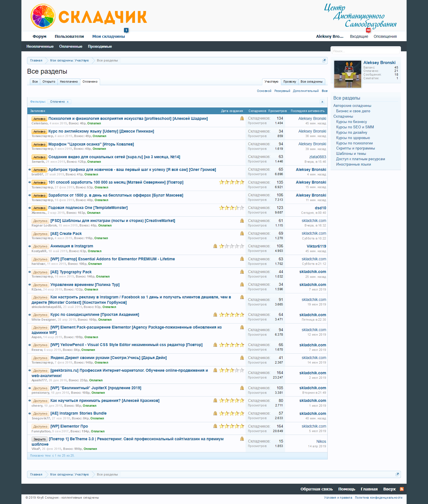Switch to the Все складчины tab
428x504 pixels.
[312, 82]
